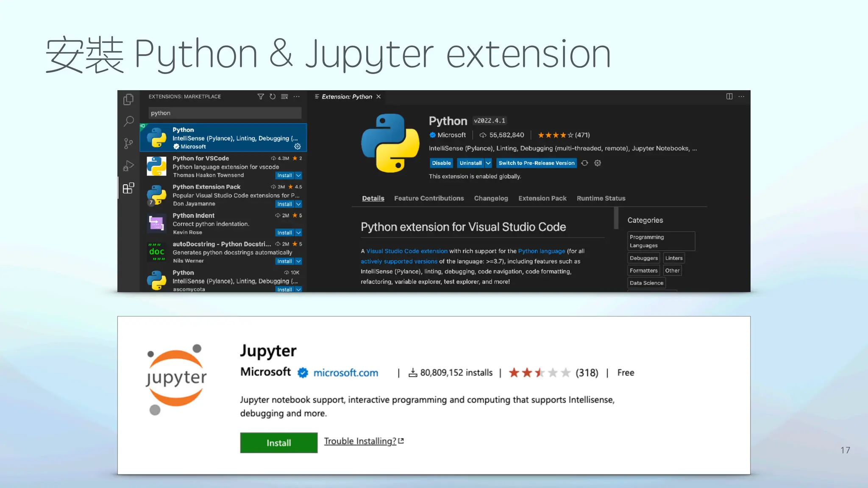Open the Uninstall dropdown arrow
Image resolution: width=868 pixels, height=488 pixels.
(x=488, y=163)
